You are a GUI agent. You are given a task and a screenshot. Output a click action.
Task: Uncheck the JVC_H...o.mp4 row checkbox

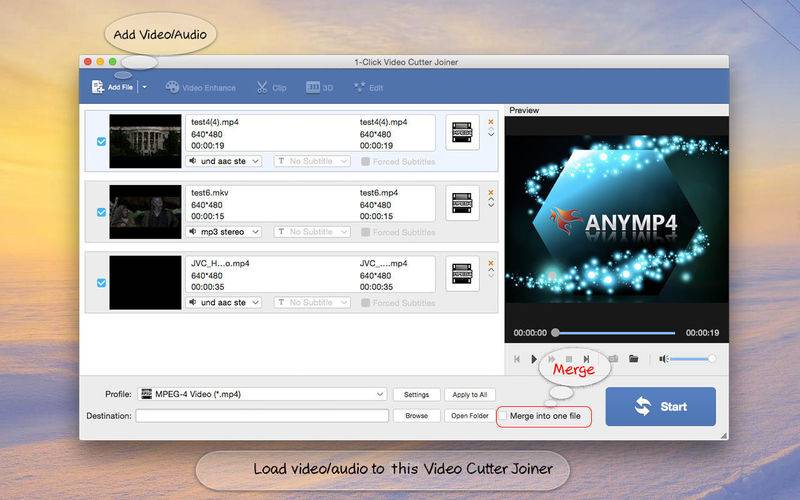pos(102,282)
